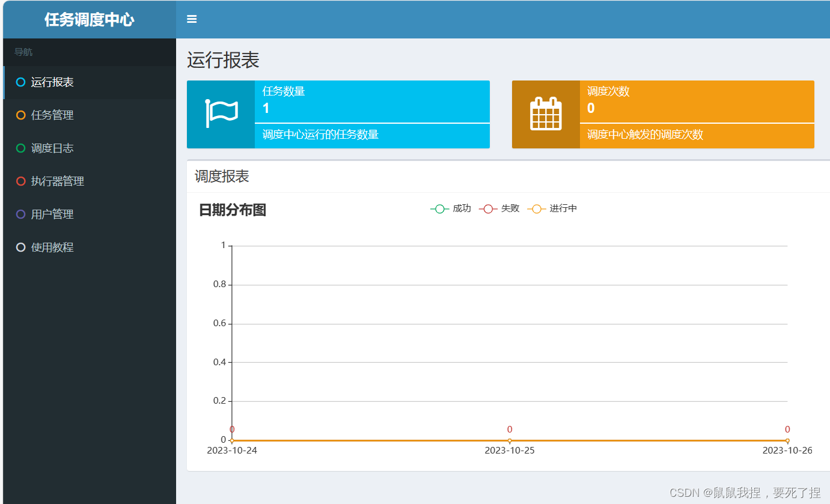This screenshot has height=504, width=830.
Task: Click the 导航 sidebar header
Action: click(x=23, y=52)
